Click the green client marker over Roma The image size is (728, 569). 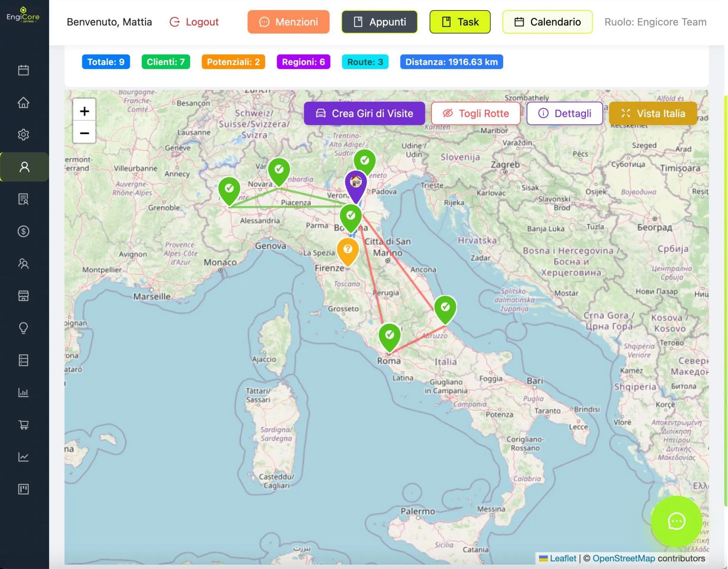[389, 336]
